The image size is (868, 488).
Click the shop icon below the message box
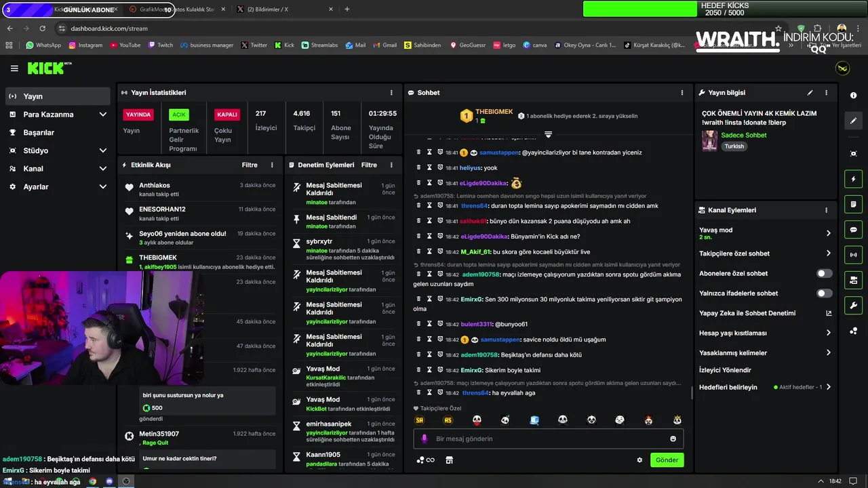[x=449, y=460]
